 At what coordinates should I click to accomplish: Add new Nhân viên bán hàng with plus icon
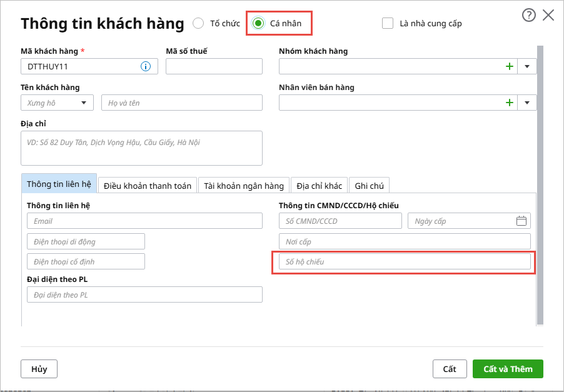510,103
